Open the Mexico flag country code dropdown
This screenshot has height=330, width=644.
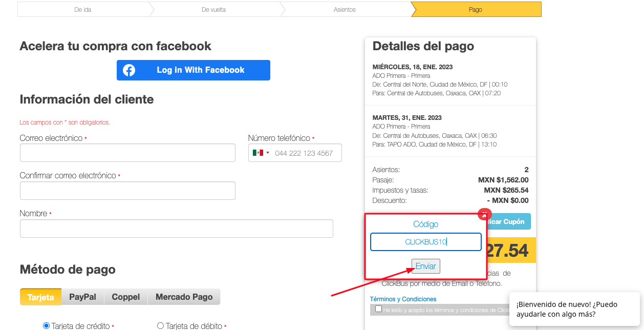coord(261,153)
